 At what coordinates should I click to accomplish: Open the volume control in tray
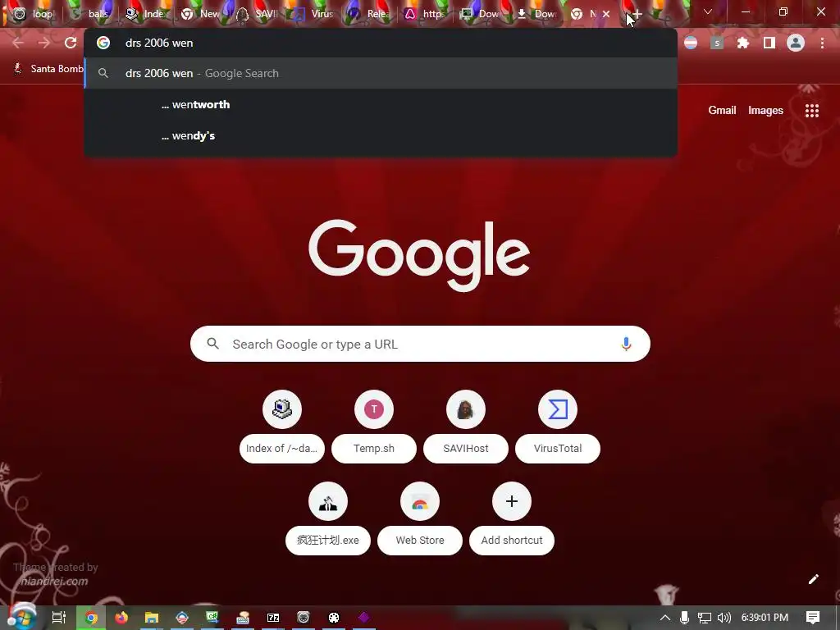tap(724, 618)
